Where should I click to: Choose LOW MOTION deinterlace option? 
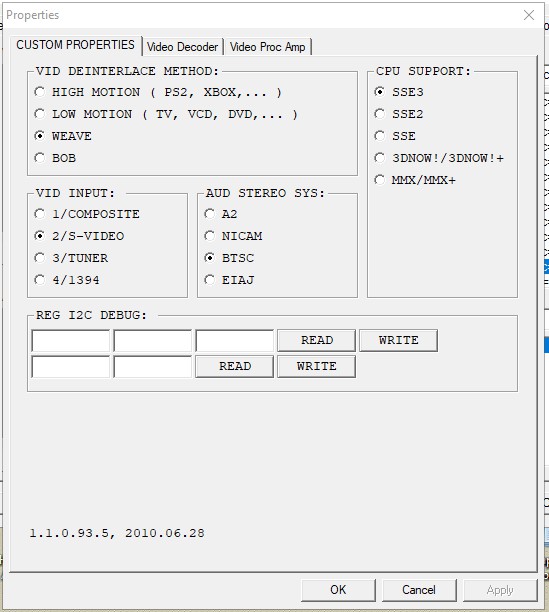tap(39, 114)
